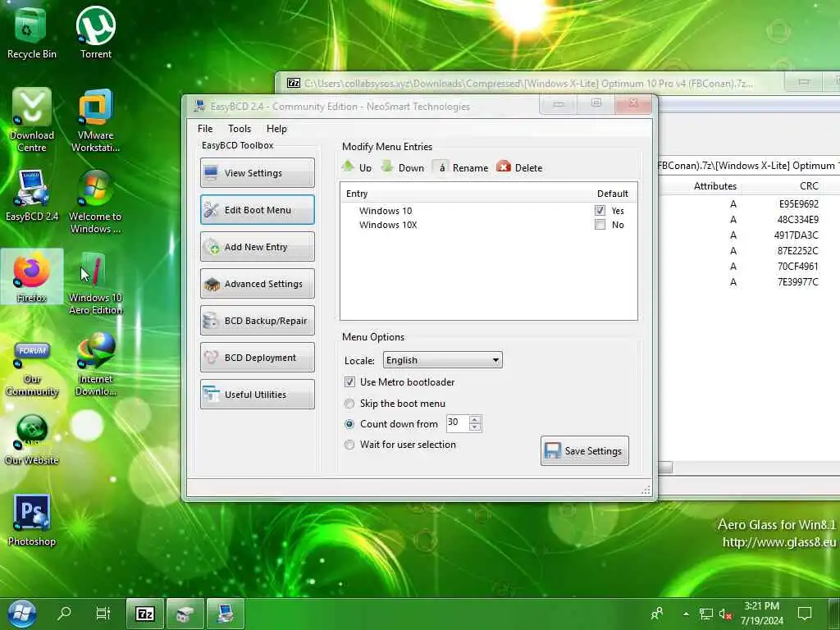The width and height of the screenshot is (840, 630).
Task: Open the Tools menu
Action: pos(239,129)
